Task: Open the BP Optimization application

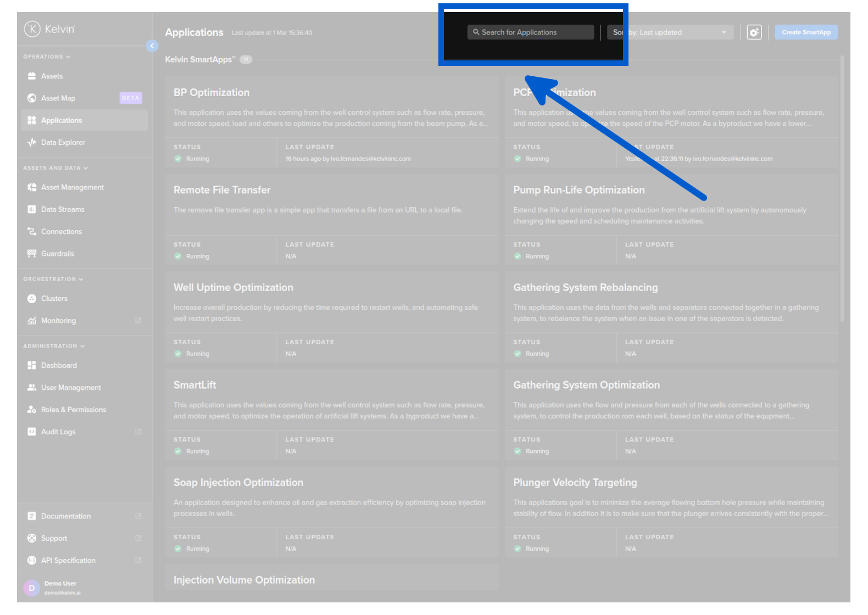Action: [212, 93]
